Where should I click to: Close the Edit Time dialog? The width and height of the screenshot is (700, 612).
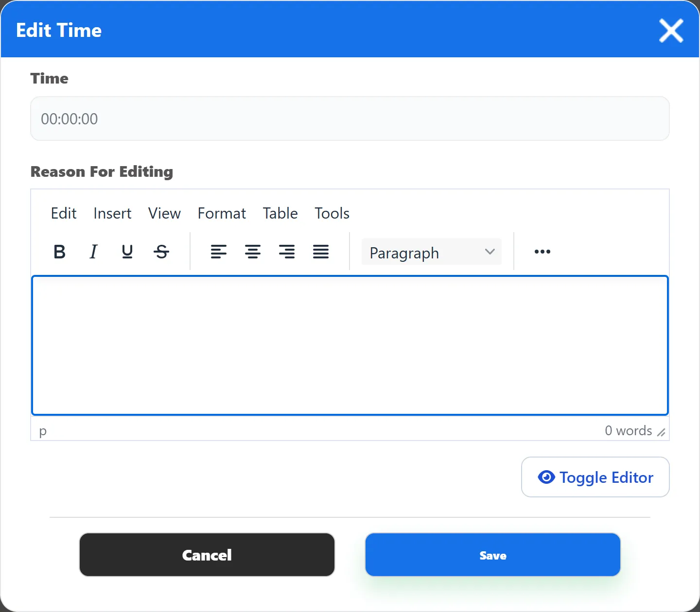671,31
